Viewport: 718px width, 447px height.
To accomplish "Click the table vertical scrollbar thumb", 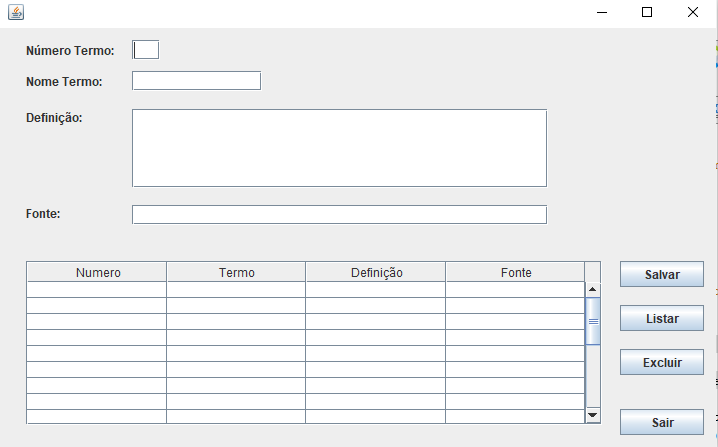I will click(x=593, y=321).
